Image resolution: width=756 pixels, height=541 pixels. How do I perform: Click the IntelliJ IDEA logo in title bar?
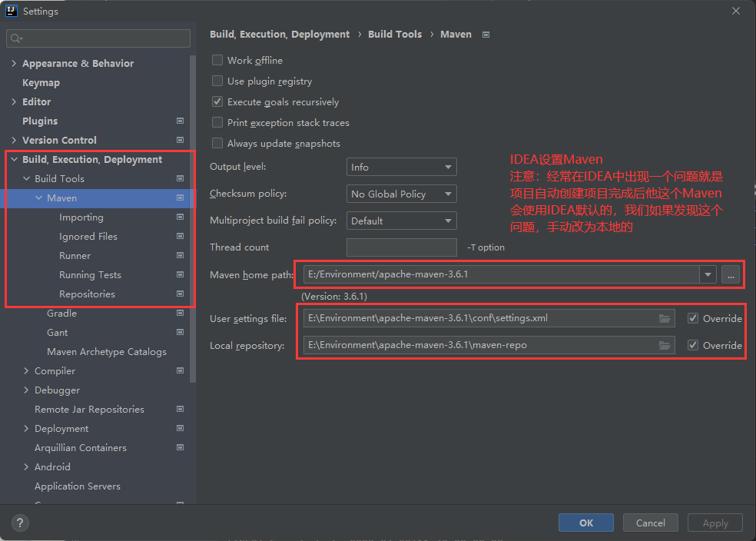[11, 11]
